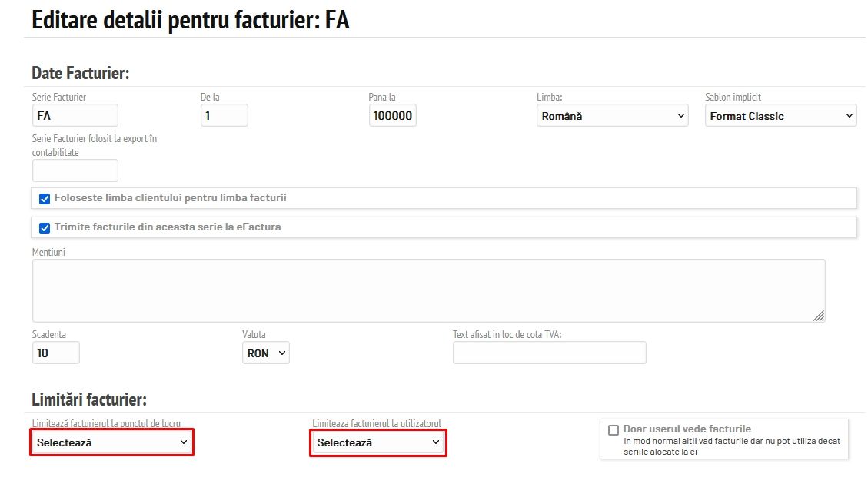This screenshot has height=477, width=868.
Task: Click inside the Mentiuni text area
Action: tap(428, 290)
